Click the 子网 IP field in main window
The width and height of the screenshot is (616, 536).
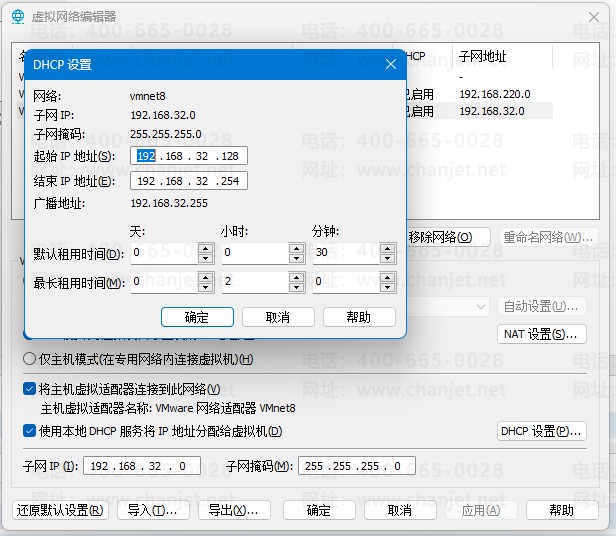point(142,466)
